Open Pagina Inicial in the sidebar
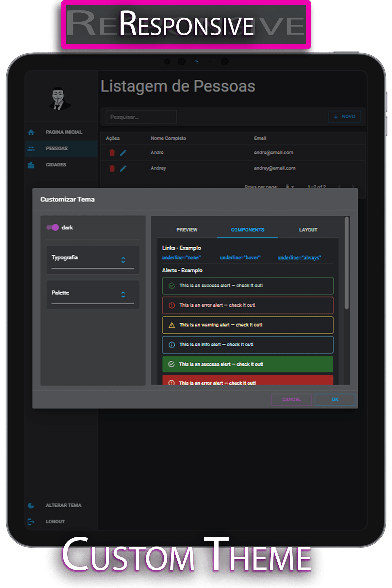 click(61, 132)
